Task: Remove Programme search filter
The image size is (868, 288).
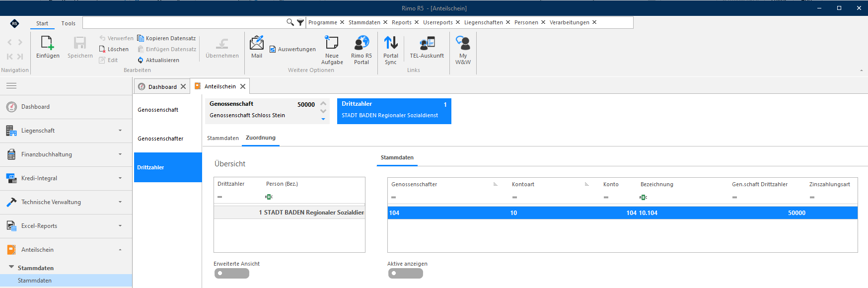Action: pyautogui.click(x=342, y=22)
